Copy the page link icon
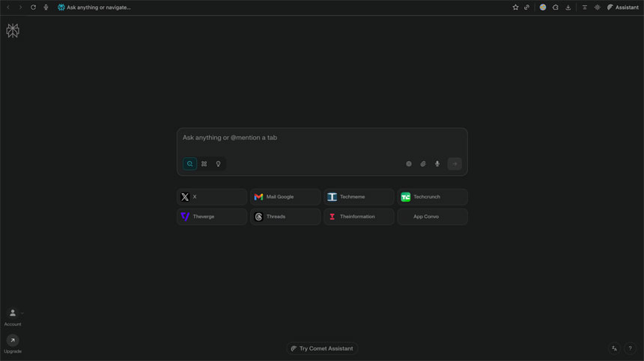Image resolution: width=644 pixels, height=361 pixels. click(527, 7)
